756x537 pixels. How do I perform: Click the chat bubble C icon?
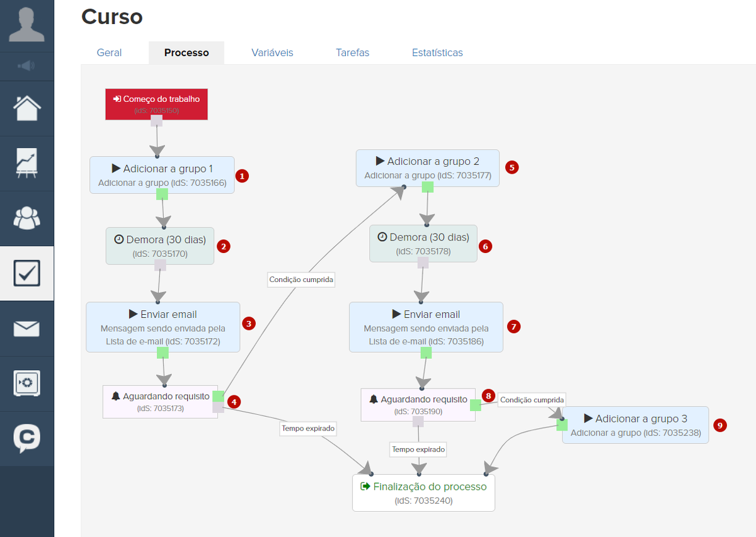pos(26,438)
